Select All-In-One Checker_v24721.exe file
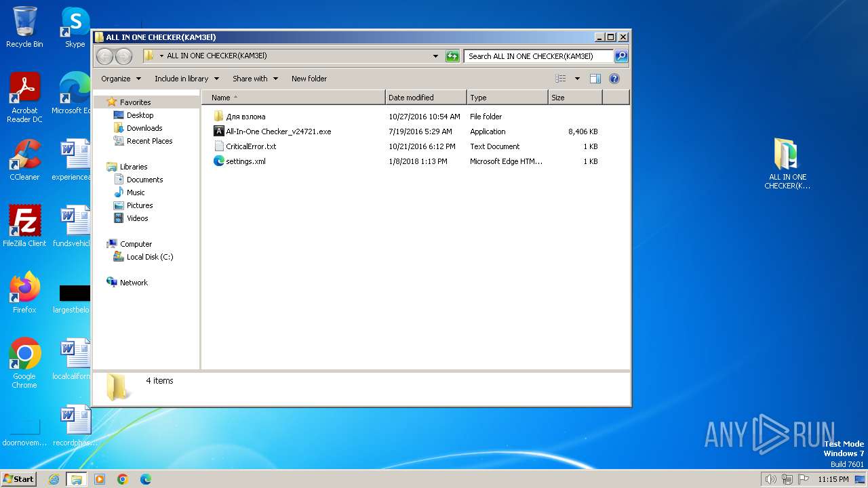The width and height of the screenshot is (868, 488). coord(278,131)
